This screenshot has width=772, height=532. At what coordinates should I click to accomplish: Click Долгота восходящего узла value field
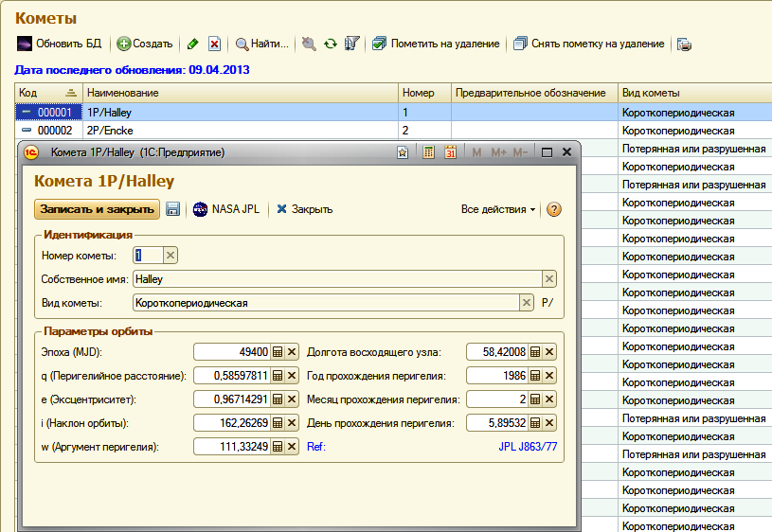click(497, 352)
